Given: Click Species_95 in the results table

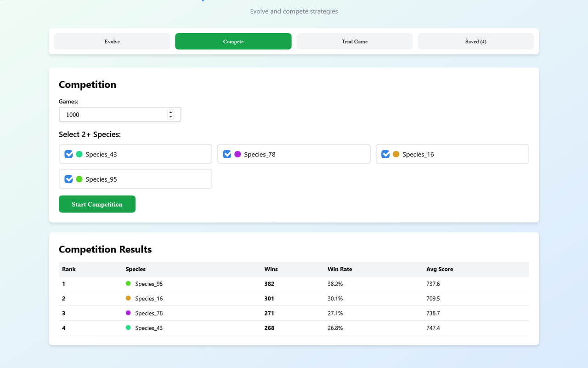Looking at the screenshot, I should tap(149, 284).
